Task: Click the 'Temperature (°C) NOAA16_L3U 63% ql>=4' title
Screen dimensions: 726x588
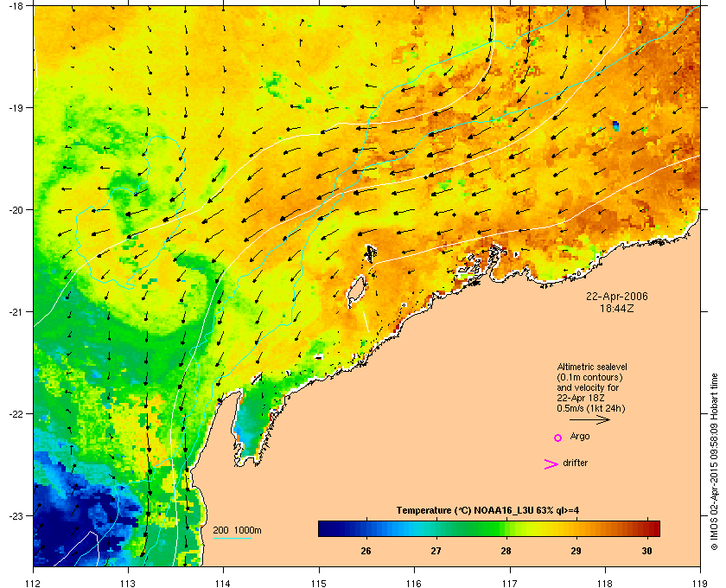Action: 487,511
